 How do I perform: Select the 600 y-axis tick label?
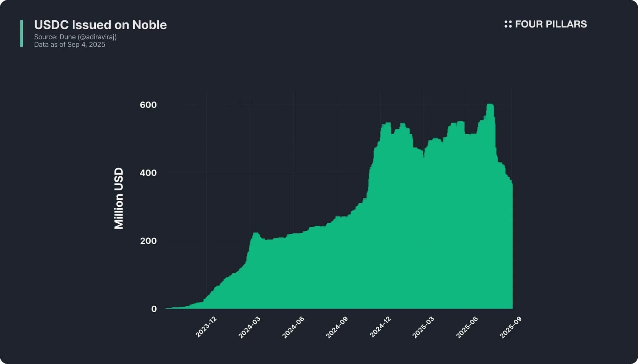[x=148, y=105]
